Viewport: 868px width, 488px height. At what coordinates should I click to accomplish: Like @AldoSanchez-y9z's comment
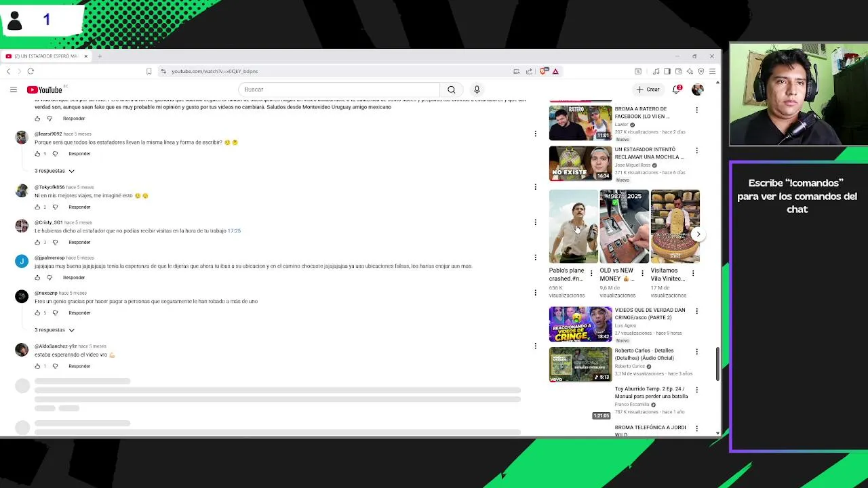pyautogui.click(x=37, y=366)
